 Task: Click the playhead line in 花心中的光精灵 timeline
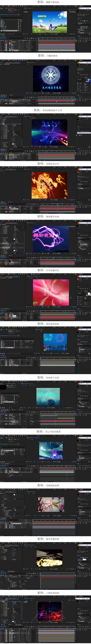tap(67, 470)
